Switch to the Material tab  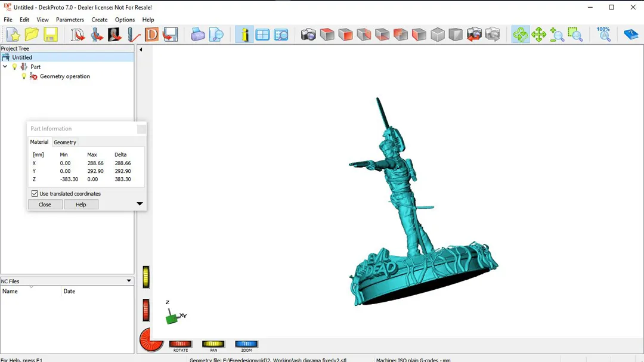(x=39, y=142)
